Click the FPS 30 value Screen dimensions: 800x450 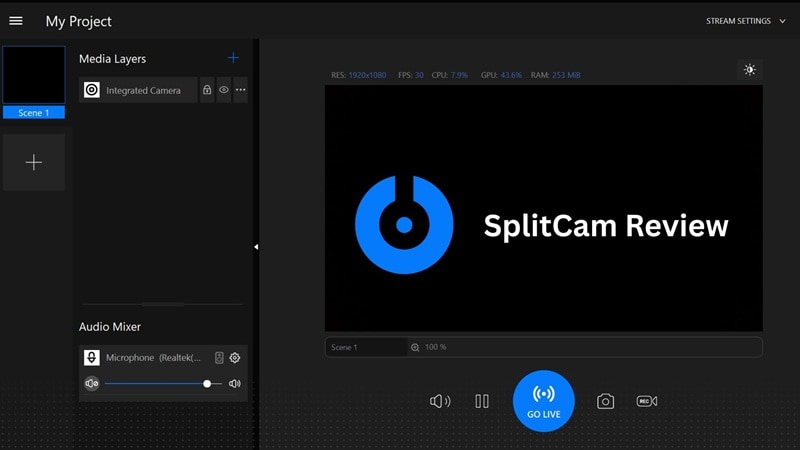pyautogui.click(x=419, y=75)
